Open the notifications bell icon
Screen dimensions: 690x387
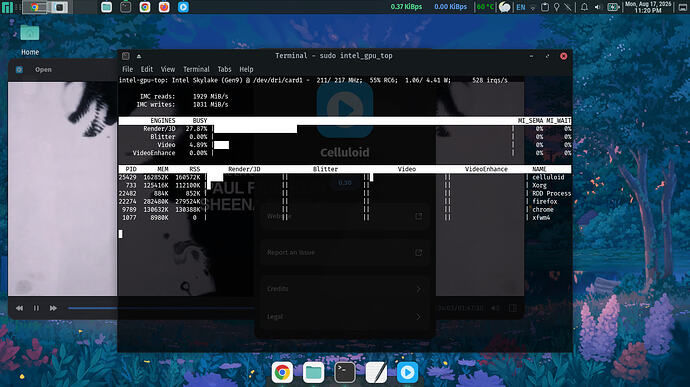(584, 7)
